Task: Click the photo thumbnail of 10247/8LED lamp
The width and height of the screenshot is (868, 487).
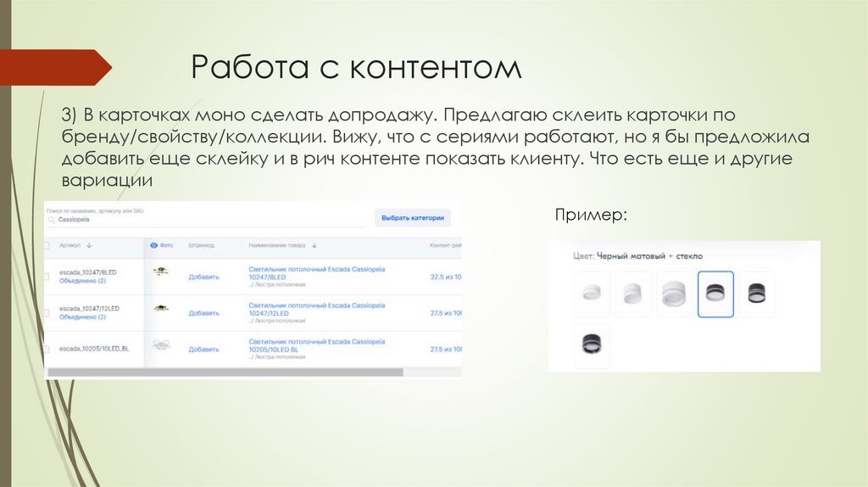Action: point(160,271)
